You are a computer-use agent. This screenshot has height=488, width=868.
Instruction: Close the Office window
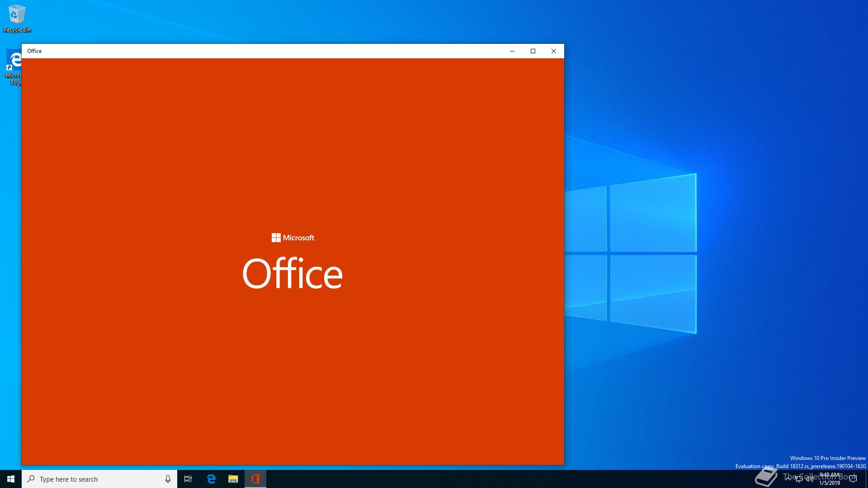(x=554, y=51)
